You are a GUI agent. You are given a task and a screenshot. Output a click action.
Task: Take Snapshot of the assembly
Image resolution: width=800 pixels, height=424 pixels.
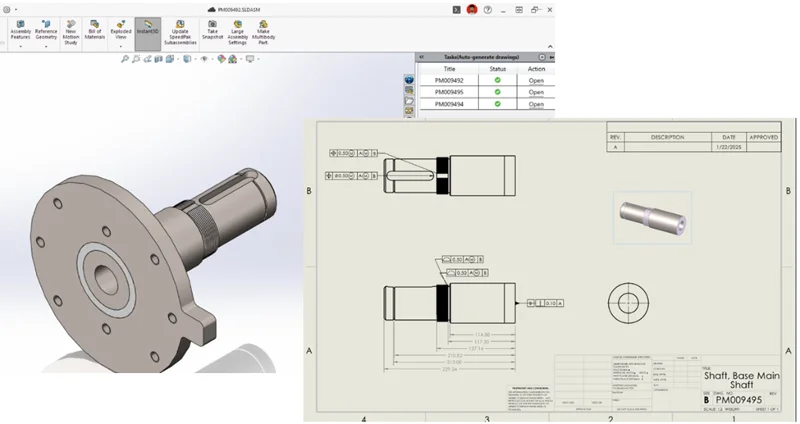coord(212,29)
